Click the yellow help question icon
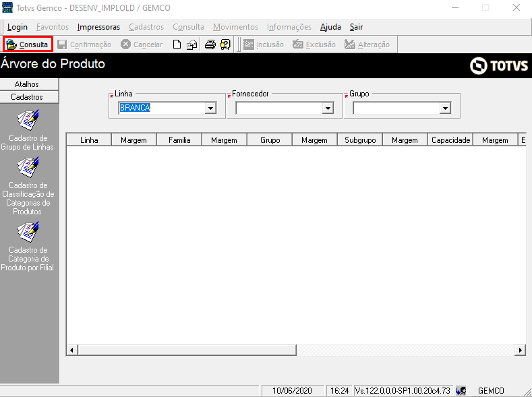 (x=225, y=44)
